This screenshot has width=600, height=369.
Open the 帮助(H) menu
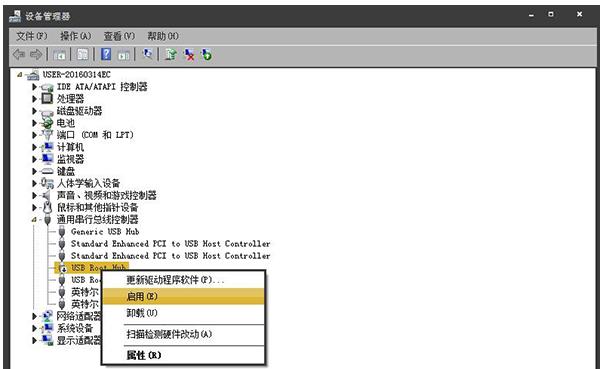[163, 36]
